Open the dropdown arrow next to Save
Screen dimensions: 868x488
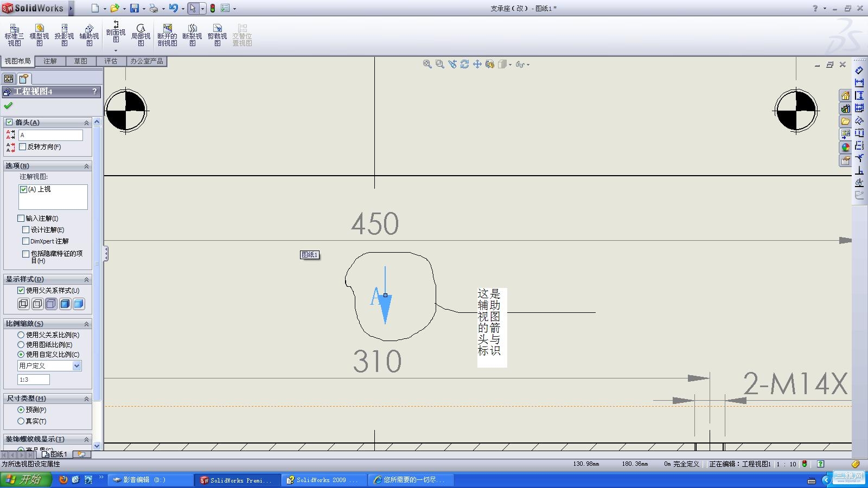click(143, 9)
